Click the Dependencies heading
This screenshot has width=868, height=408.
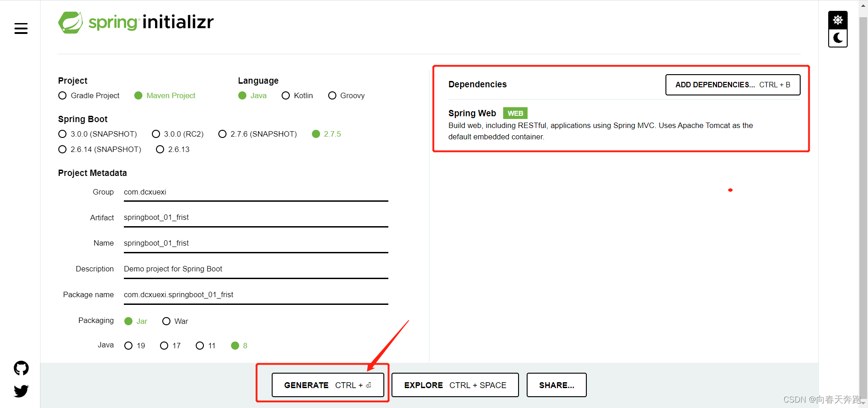coord(477,84)
